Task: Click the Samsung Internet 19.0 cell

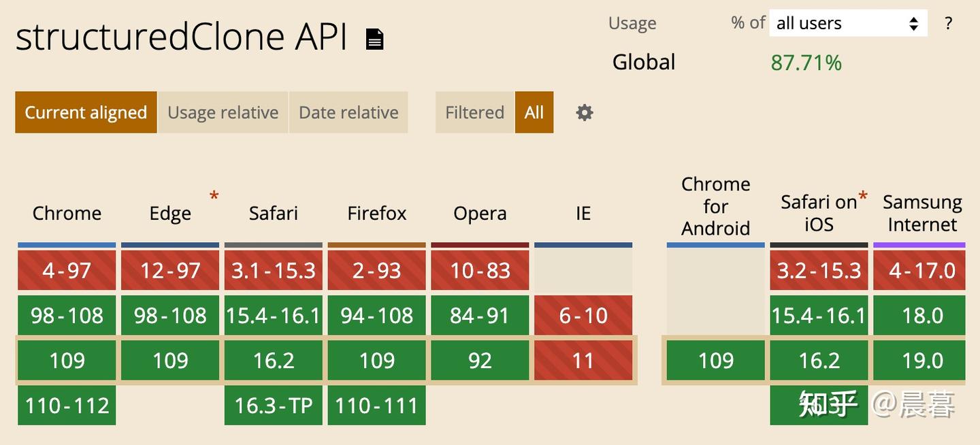Action: coord(922,361)
